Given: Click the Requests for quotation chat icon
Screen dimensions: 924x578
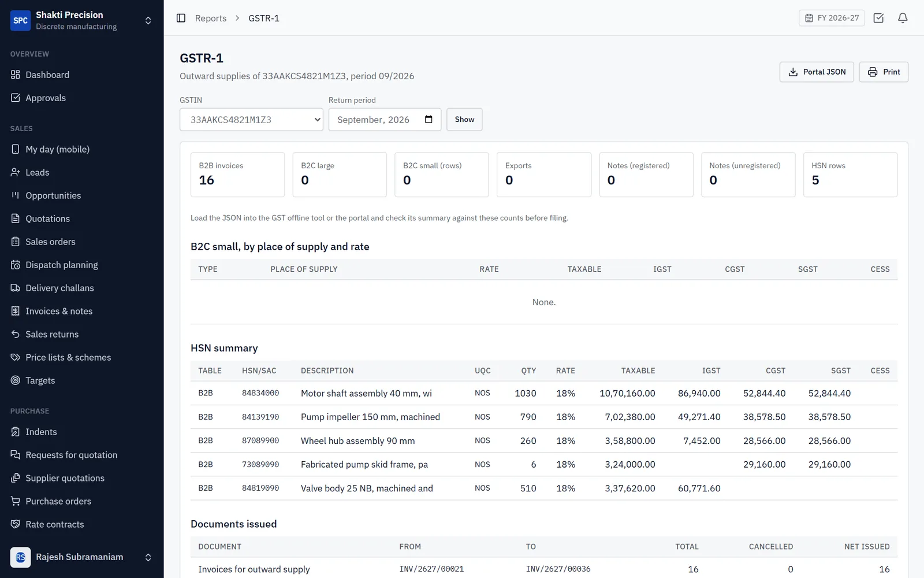Looking at the screenshot, I should click(x=16, y=455).
